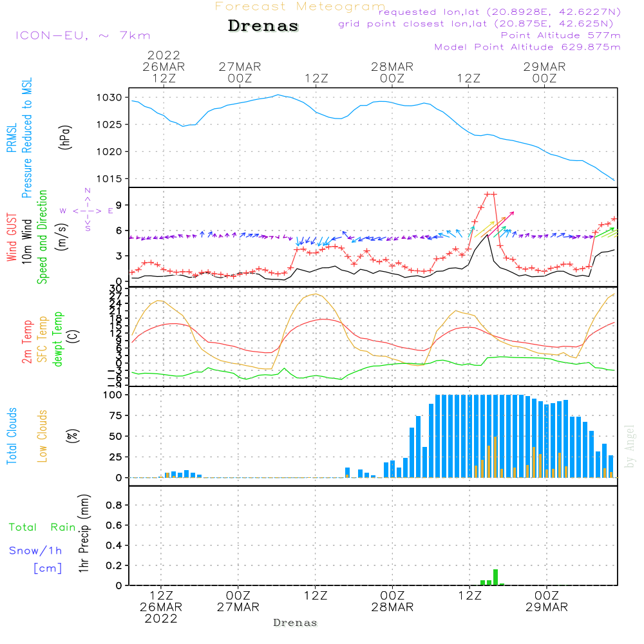Click the '(%)' cloud unit label

(x=73, y=436)
